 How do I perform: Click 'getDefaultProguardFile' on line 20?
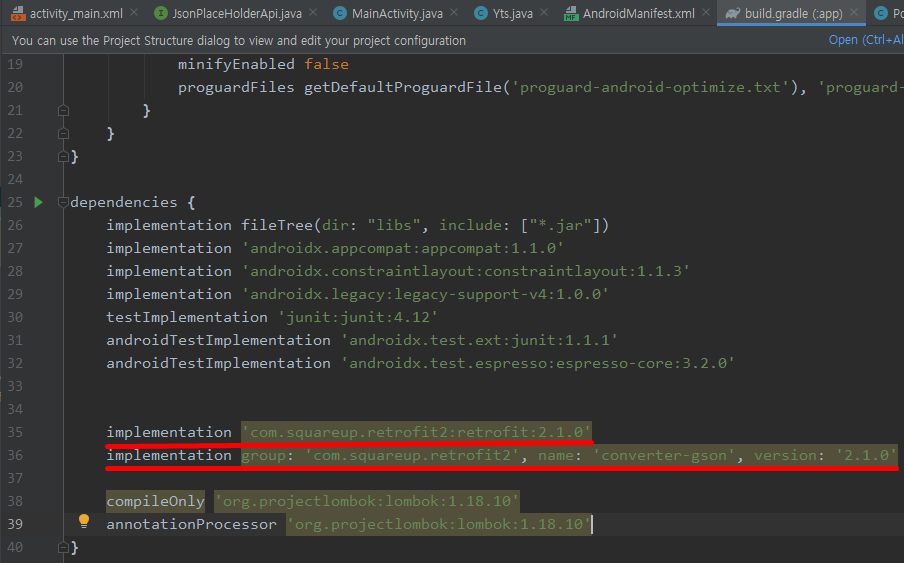(402, 87)
